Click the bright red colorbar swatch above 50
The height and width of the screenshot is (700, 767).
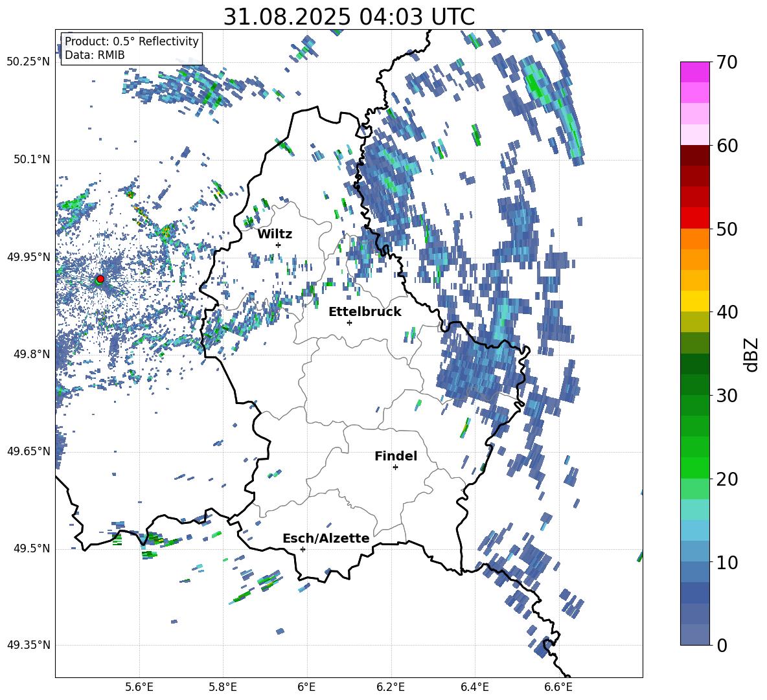coord(694,218)
